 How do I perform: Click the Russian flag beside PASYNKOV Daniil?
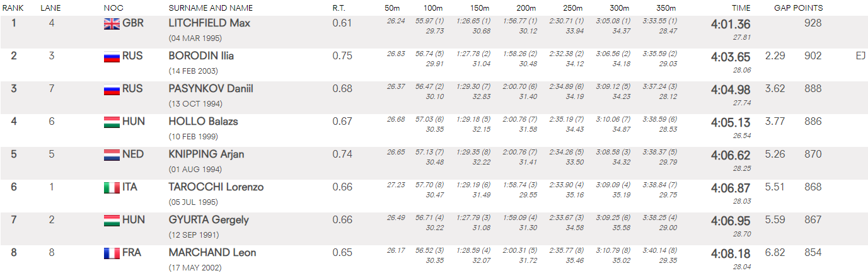click(x=112, y=90)
